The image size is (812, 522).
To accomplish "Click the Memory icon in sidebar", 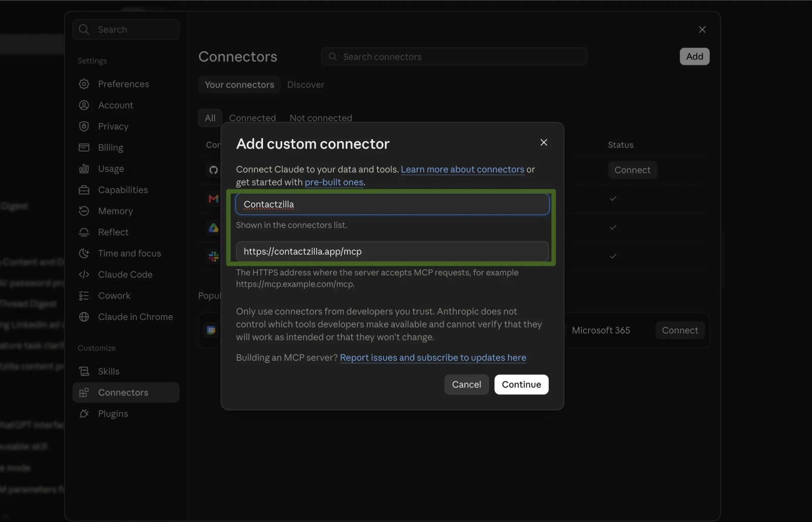I will click(84, 211).
